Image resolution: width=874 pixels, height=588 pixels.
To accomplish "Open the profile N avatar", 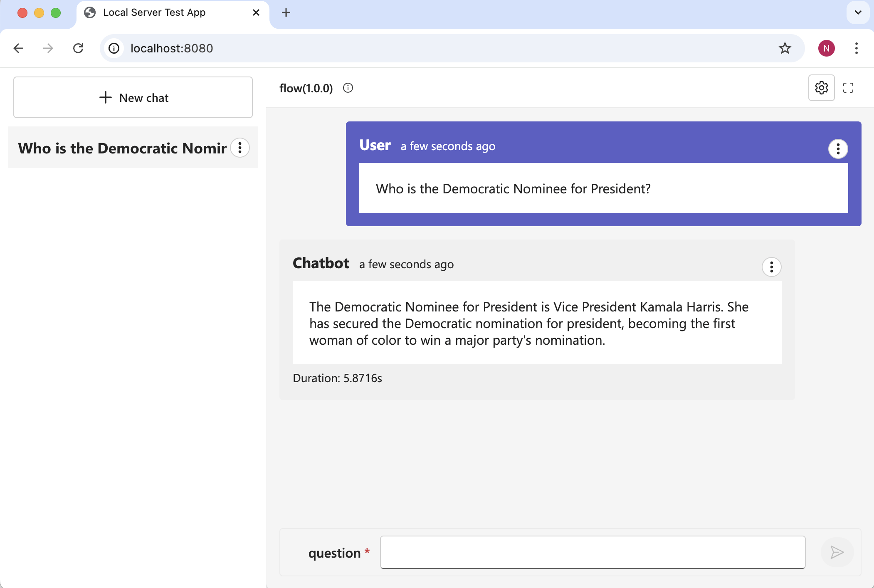I will (x=826, y=48).
